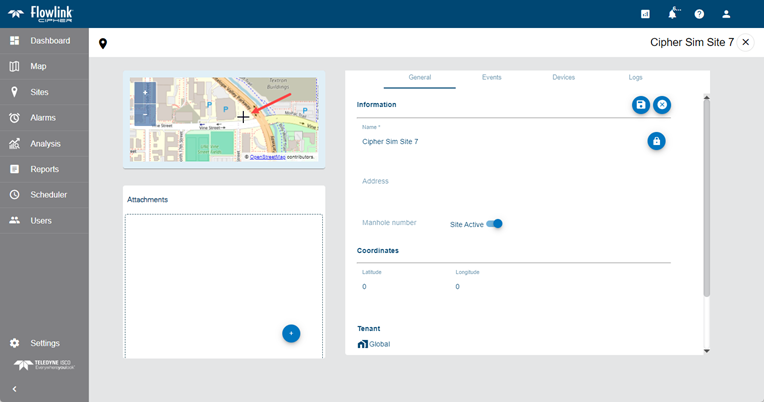Screen dimensions: 764x402
Task: Toggle the Site Active switch
Action: click(494, 224)
